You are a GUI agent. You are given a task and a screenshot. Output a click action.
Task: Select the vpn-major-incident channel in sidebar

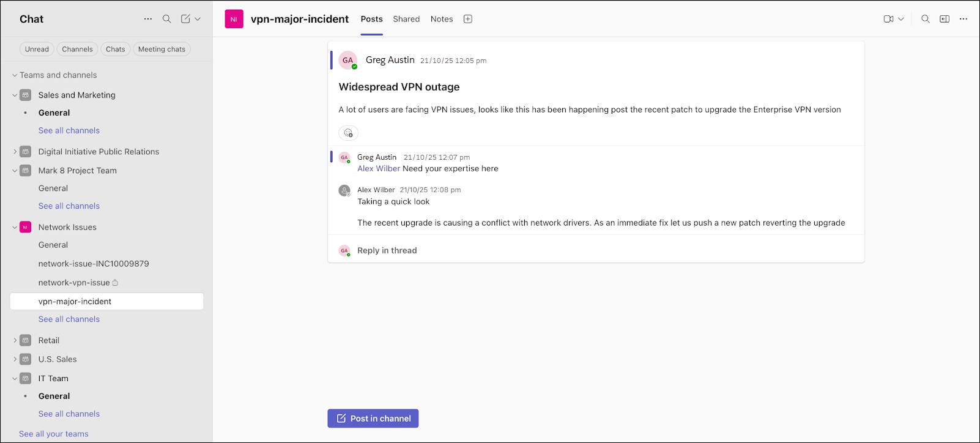pos(106,301)
